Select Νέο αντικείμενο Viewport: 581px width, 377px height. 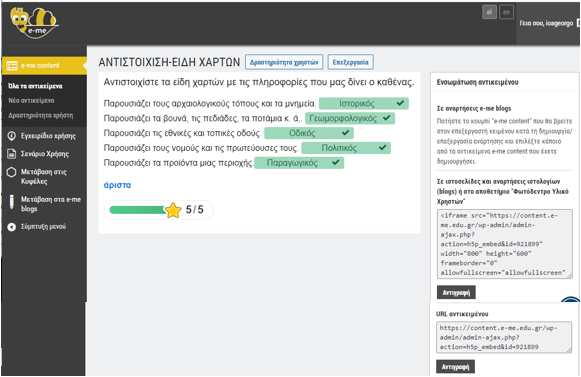tap(31, 100)
